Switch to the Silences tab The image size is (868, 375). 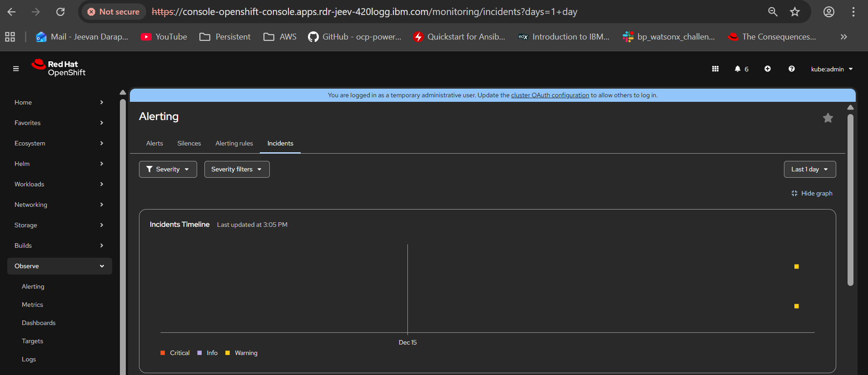pyautogui.click(x=189, y=143)
